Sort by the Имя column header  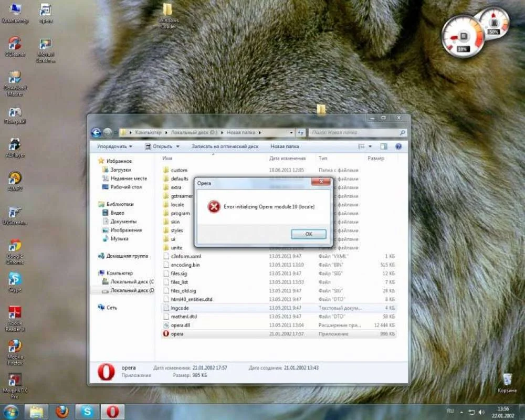pyautogui.click(x=167, y=158)
